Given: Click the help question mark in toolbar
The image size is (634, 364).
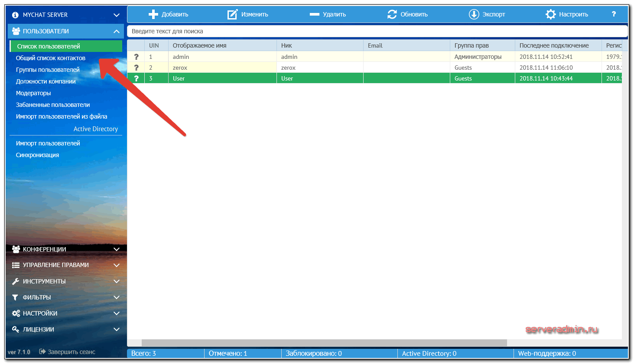Looking at the screenshot, I should [x=614, y=14].
